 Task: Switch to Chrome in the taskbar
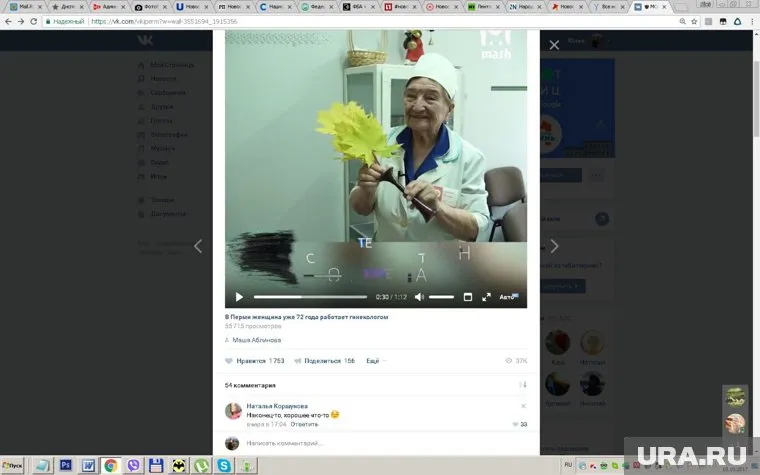(x=111, y=466)
